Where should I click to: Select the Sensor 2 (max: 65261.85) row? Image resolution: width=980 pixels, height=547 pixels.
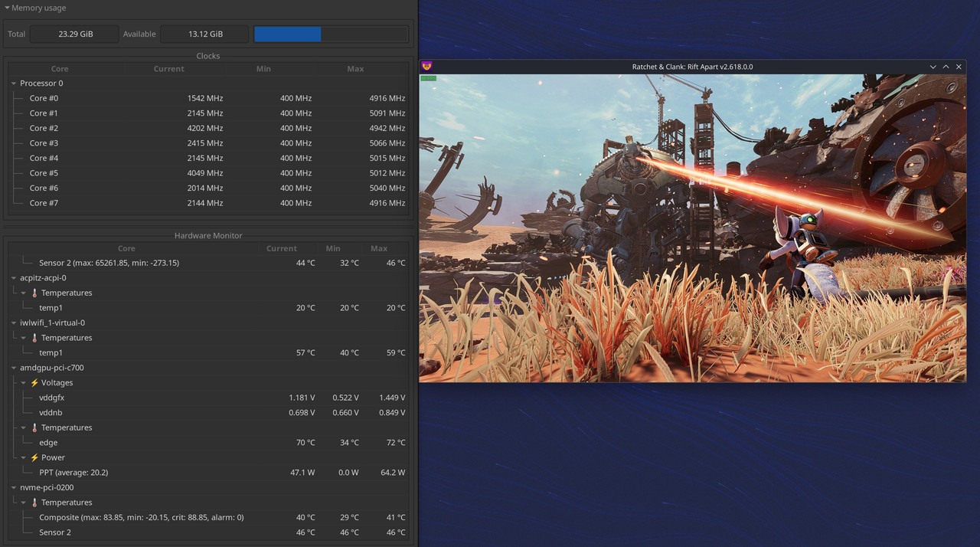(207, 263)
